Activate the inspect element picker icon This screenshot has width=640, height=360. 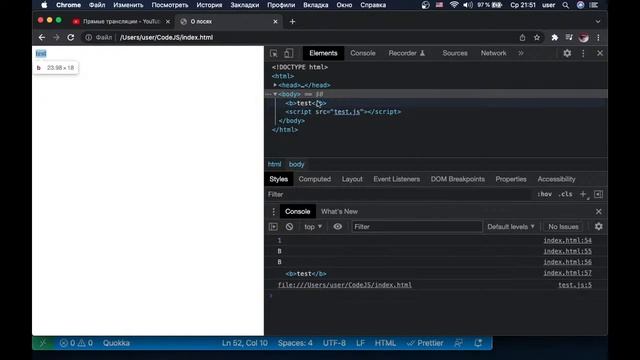click(273, 53)
